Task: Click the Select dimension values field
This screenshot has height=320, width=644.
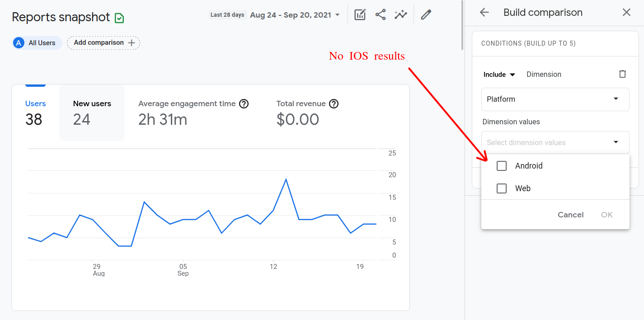Action: 555,142
